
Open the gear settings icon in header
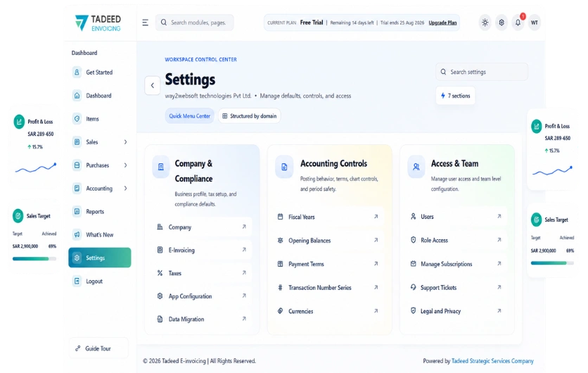(501, 23)
